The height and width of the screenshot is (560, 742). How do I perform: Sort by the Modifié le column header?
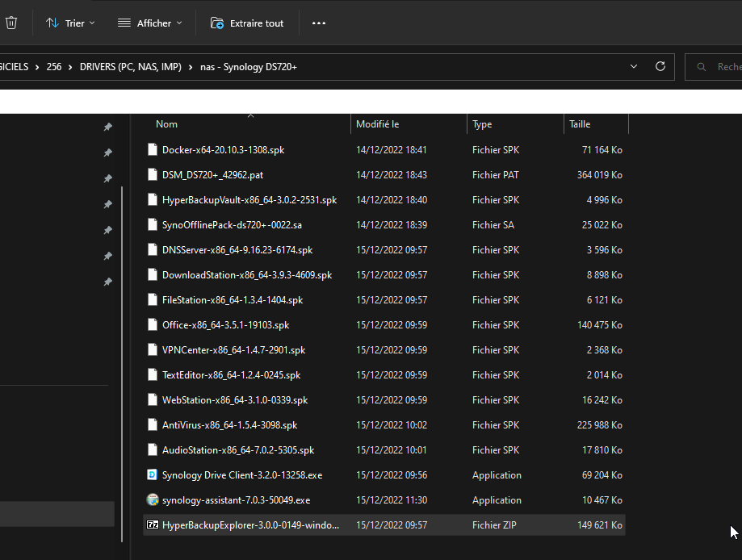pyautogui.click(x=377, y=124)
